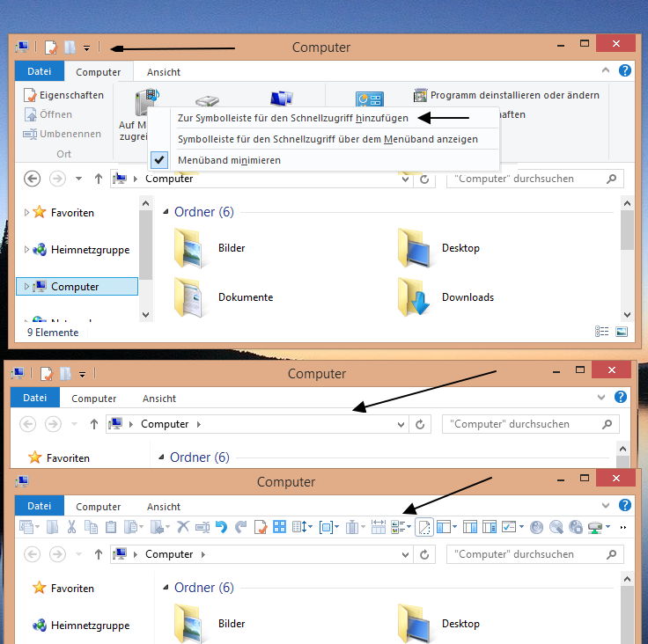Click top window file list scroll down arrow
Screen dimensions: 648x644
pos(628,315)
